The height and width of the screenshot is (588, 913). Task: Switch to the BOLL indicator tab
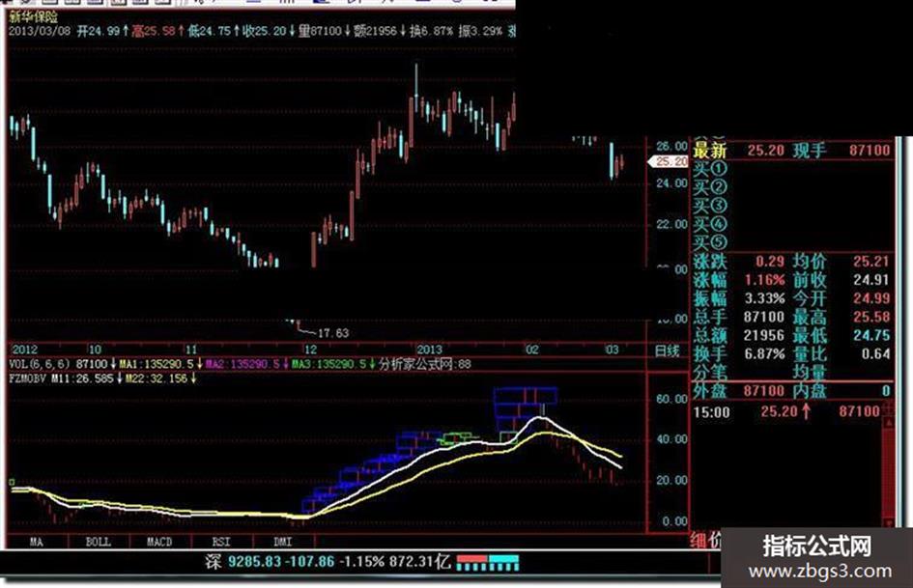[98, 542]
